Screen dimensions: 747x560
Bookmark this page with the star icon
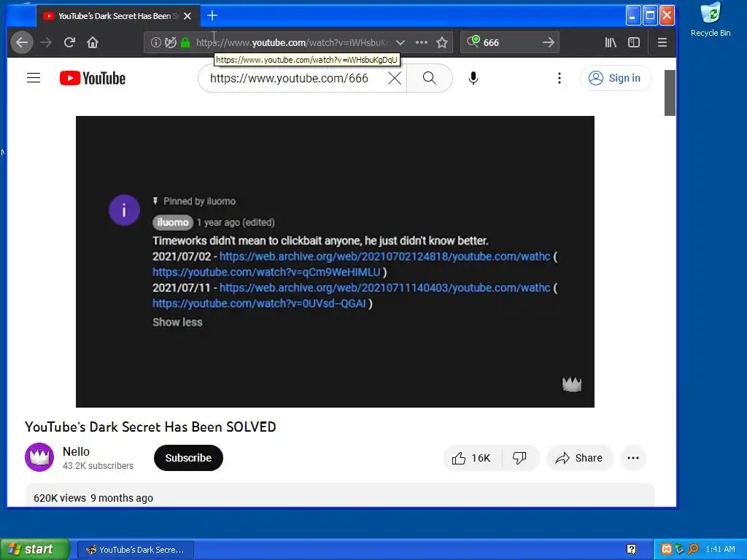click(x=442, y=42)
